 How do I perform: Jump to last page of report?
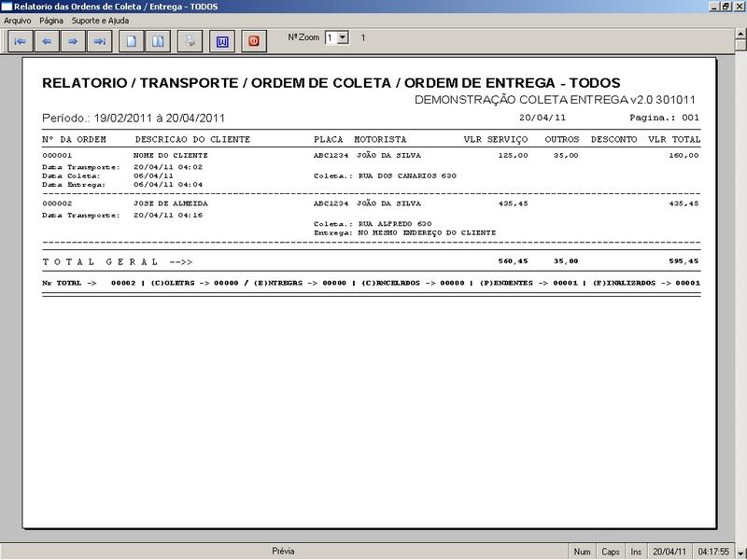tap(100, 41)
